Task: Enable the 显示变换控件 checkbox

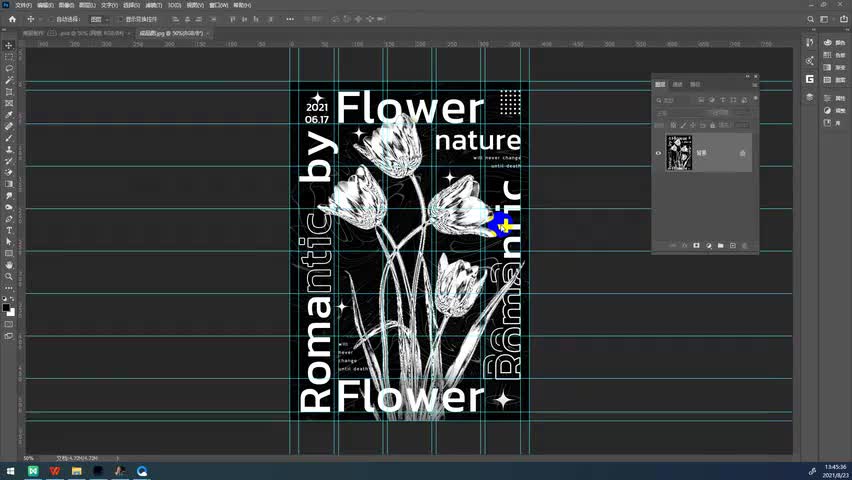Action: pos(121,19)
